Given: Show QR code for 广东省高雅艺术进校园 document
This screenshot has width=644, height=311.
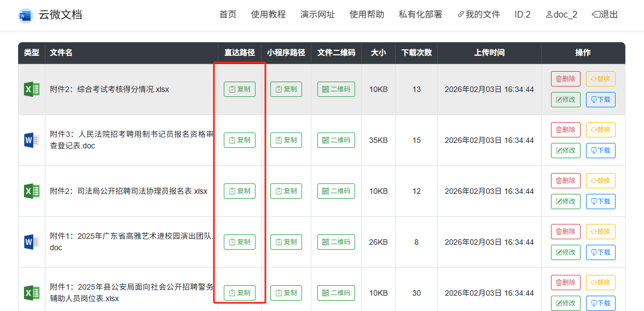Looking at the screenshot, I should 336,242.
